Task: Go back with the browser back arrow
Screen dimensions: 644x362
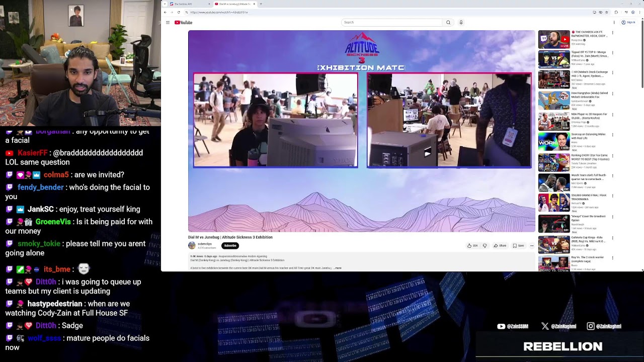Action: tap(166, 12)
